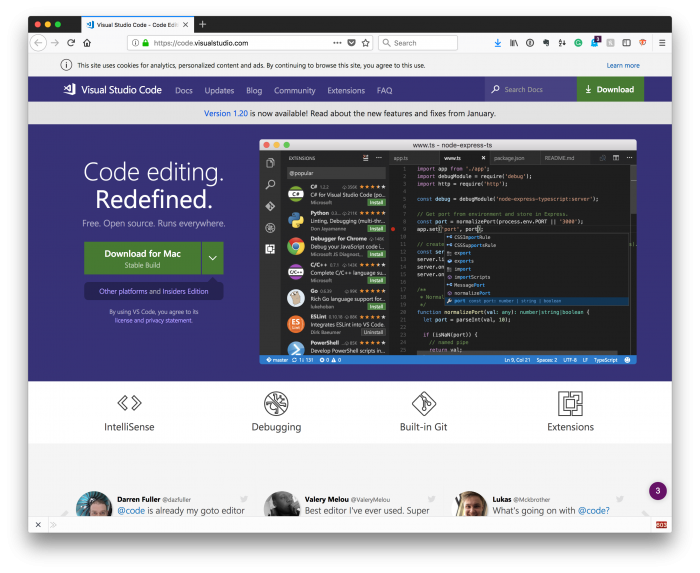Open the Updates page
Viewport: 700px width, 573px height.
219,91
